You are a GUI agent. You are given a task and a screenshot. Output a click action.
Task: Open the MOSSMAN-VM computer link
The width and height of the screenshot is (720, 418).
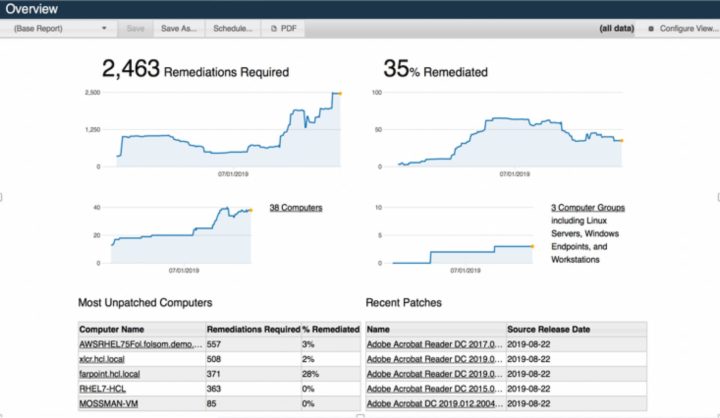click(108, 404)
